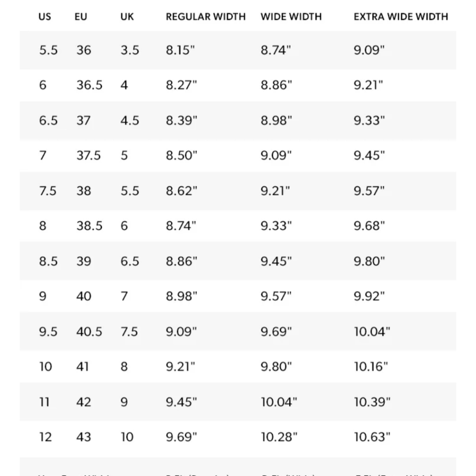Select the 8.39" regular width value
476x476 pixels.
pos(181,120)
